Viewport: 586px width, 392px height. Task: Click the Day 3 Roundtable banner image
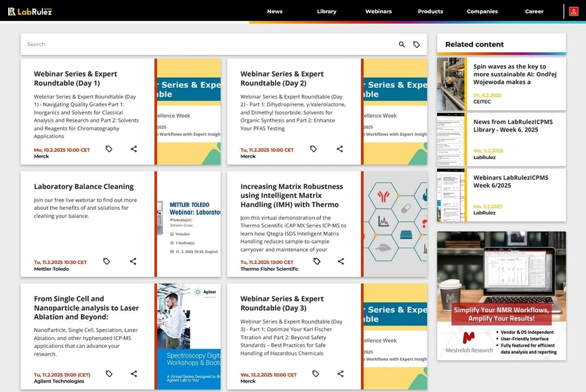pos(396,336)
